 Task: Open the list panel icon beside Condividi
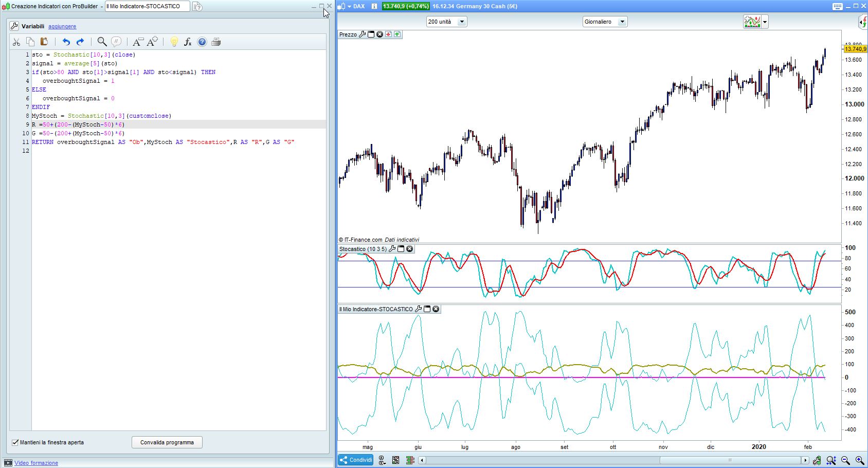(395, 460)
